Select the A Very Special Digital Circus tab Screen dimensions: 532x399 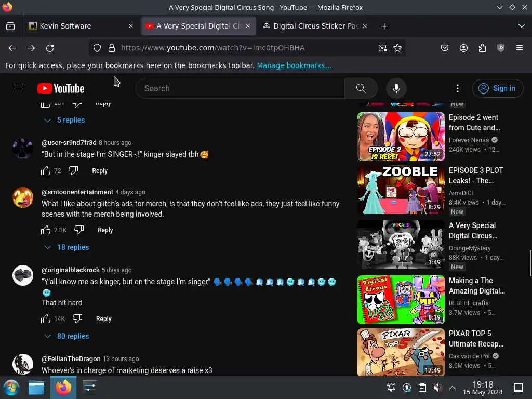click(x=198, y=26)
